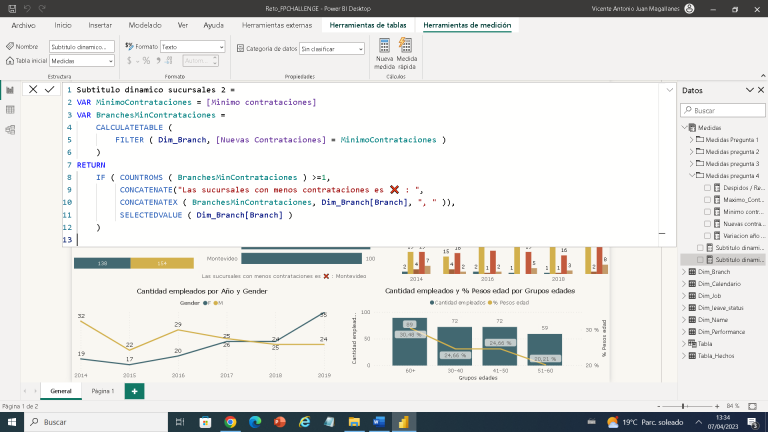Viewport: 768px width, 432px height.
Task: Add a new page with plus icon
Action: tap(134, 391)
